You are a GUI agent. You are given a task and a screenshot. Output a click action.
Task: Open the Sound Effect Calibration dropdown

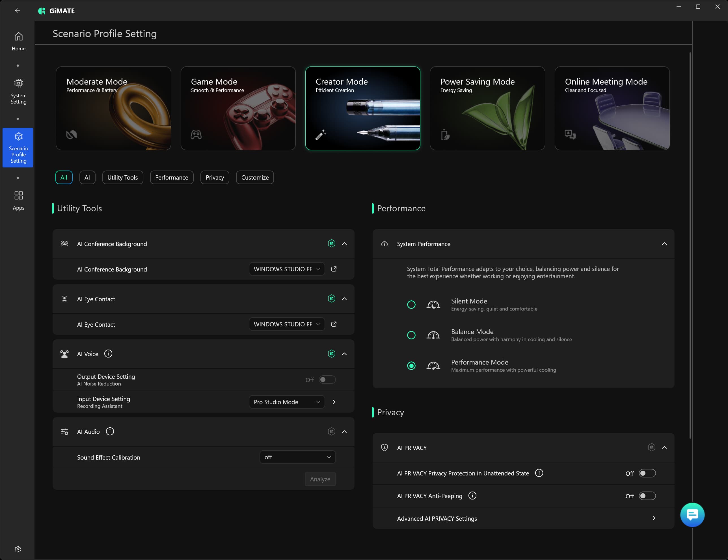297,457
